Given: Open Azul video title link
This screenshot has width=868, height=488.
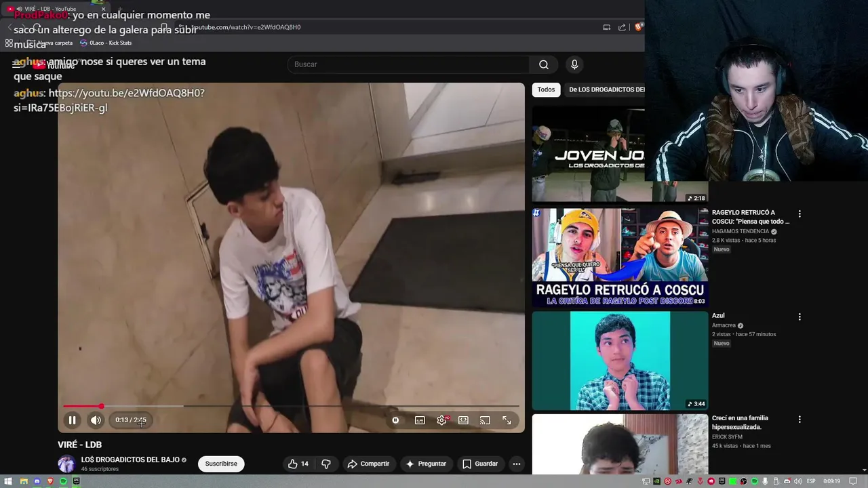Looking at the screenshot, I should point(718,315).
